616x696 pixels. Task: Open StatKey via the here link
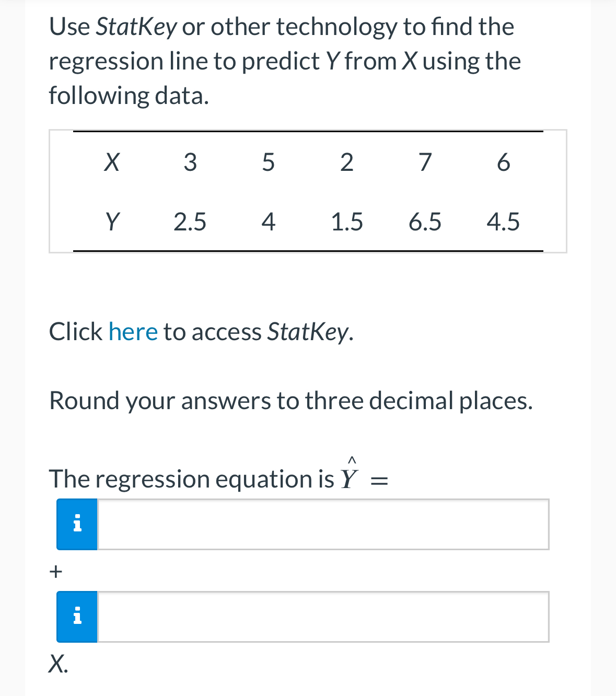tap(133, 332)
